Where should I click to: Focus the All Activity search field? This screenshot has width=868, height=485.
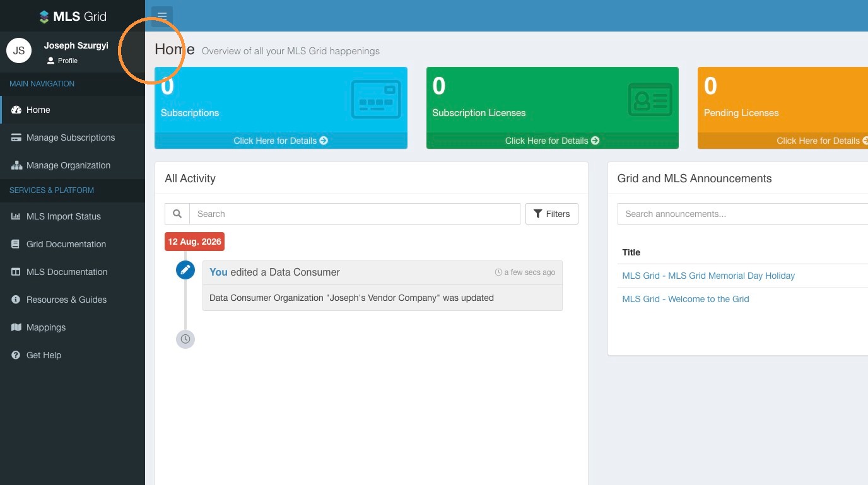(x=355, y=214)
